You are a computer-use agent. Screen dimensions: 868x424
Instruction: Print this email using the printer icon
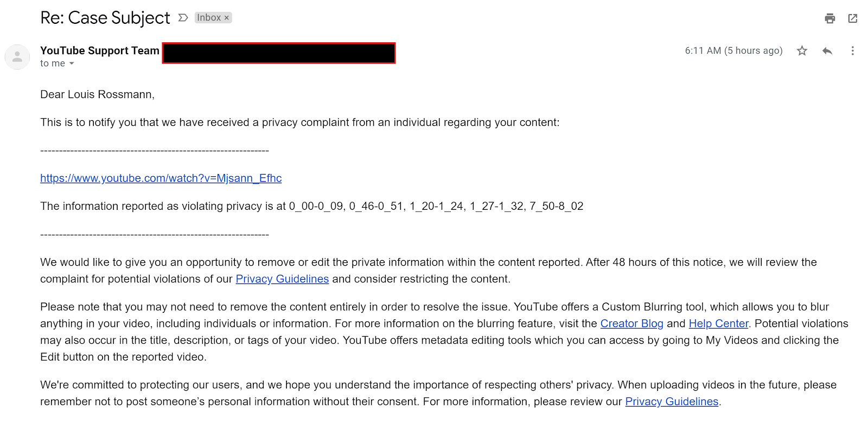829,18
